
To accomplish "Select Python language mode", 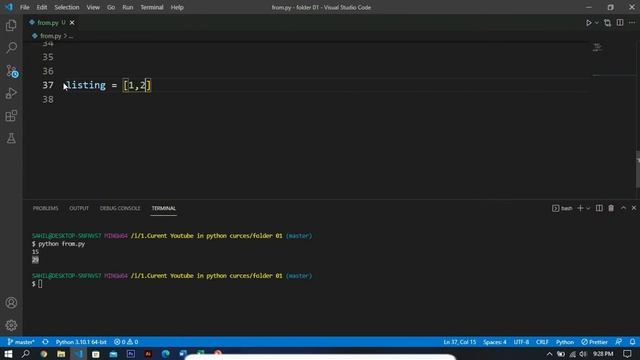I will pos(565,342).
